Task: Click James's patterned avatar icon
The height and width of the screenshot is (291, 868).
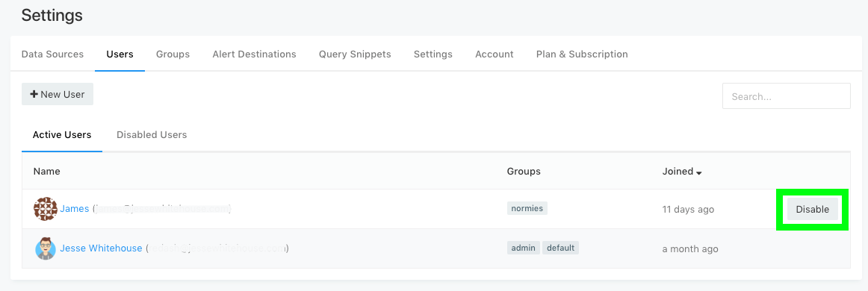Action: pyautogui.click(x=46, y=209)
